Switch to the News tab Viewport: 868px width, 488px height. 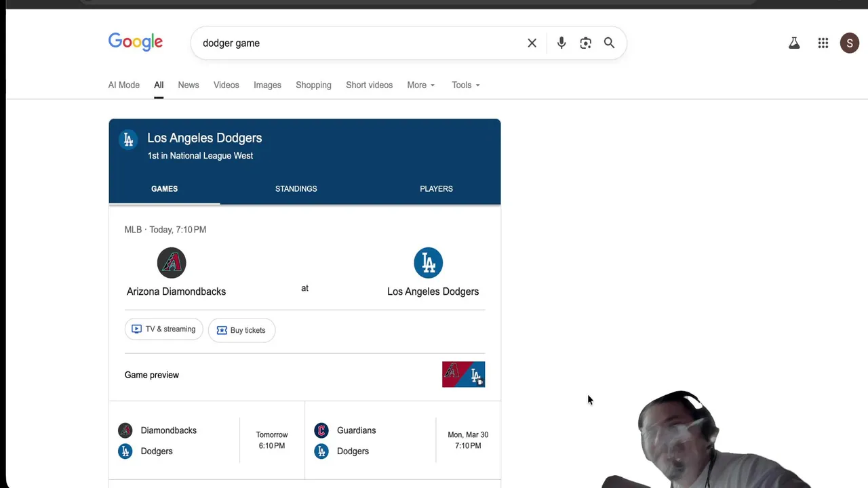tap(189, 85)
